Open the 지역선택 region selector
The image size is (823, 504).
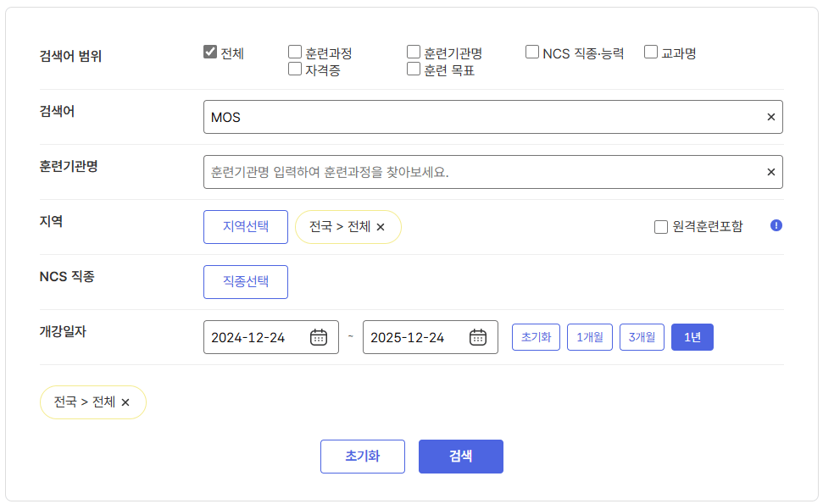[x=245, y=226]
